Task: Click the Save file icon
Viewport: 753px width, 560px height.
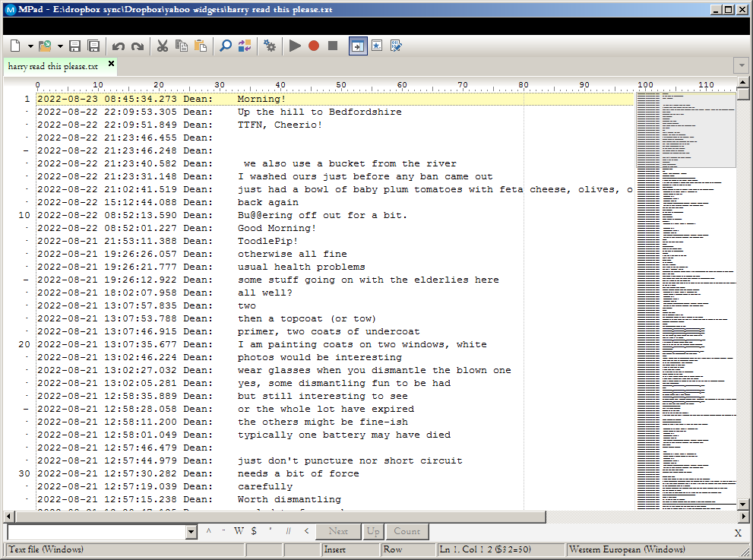Action: pyautogui.click(x=74, y=46)
